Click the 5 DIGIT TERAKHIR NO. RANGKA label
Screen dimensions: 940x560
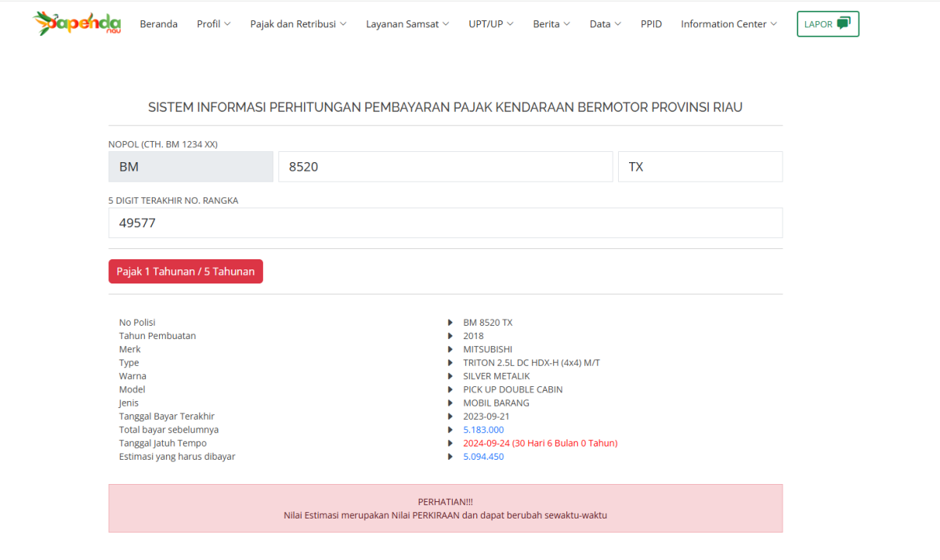(173, 201)
